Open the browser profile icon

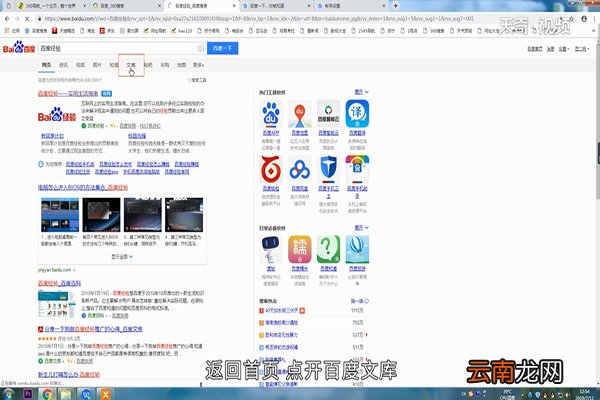pos(584,19)
